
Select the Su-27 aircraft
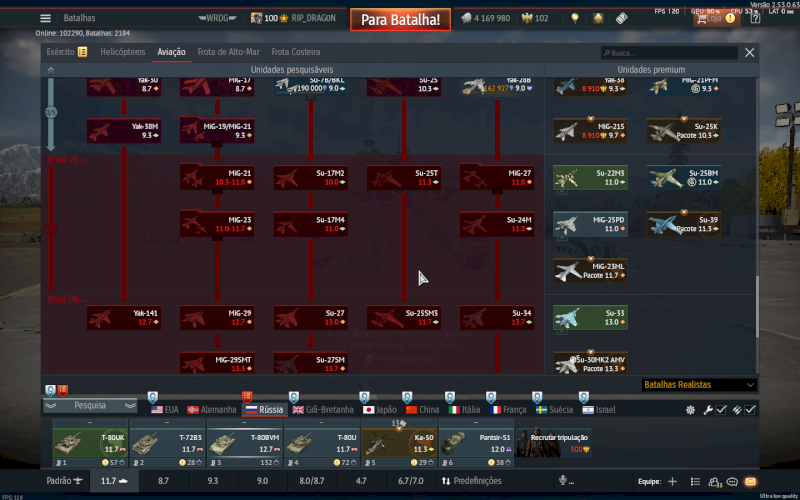tap(310, 318)
